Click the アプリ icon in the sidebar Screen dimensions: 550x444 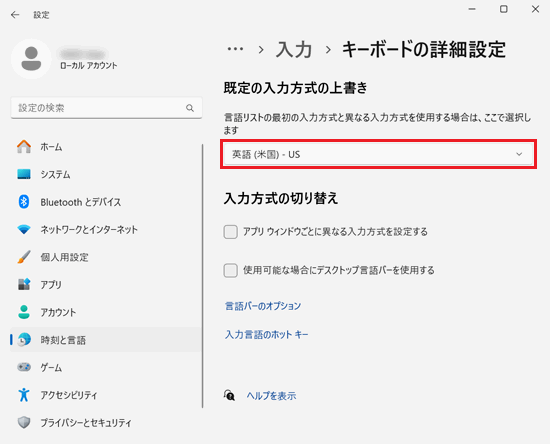[x=24, y=284]
